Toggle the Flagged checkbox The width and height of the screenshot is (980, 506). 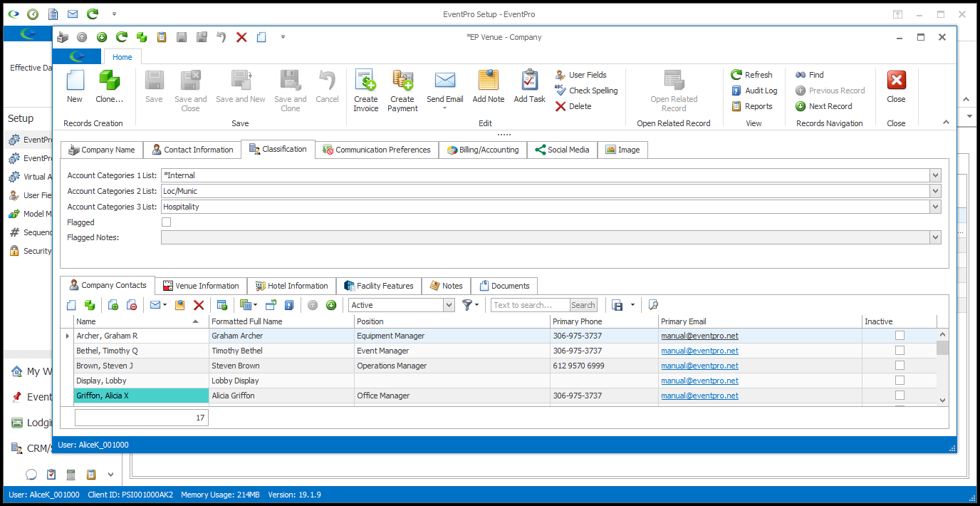pos(167,222)
